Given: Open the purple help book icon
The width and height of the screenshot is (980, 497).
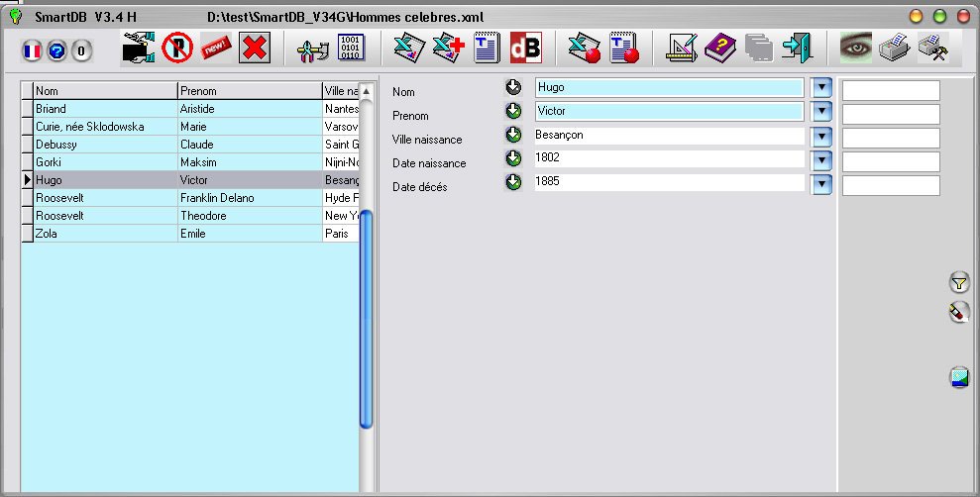Looking at the screenshot, I should point(720,48).
